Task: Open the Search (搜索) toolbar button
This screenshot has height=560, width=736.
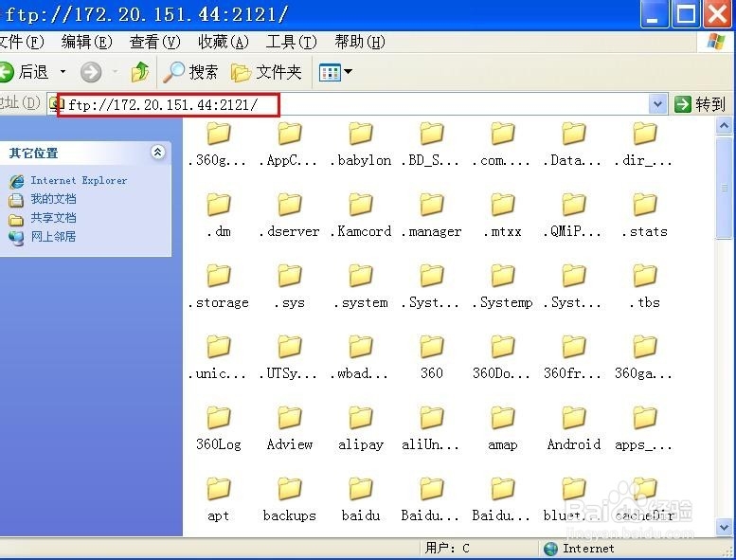Action: tap(191, 72)
